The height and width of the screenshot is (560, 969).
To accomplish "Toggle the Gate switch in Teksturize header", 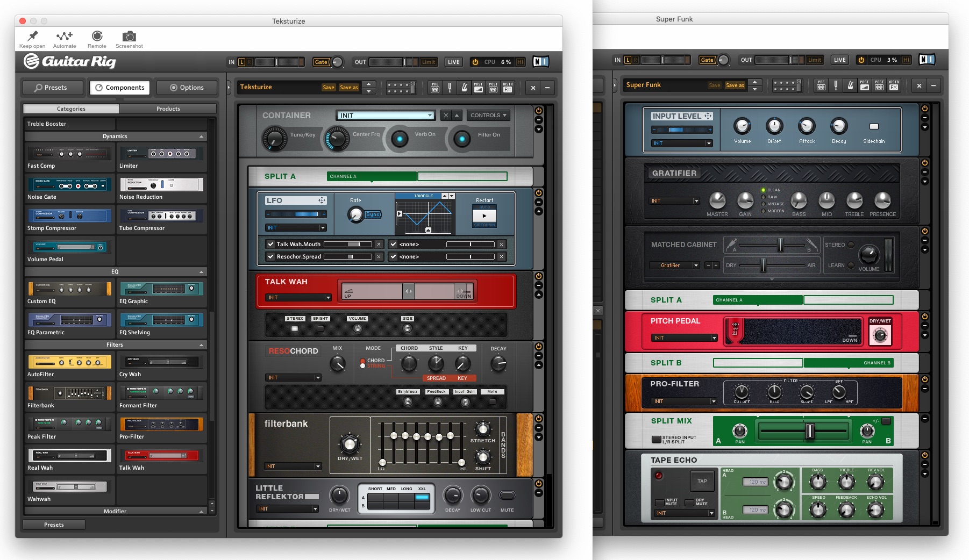I will point(321,62).
